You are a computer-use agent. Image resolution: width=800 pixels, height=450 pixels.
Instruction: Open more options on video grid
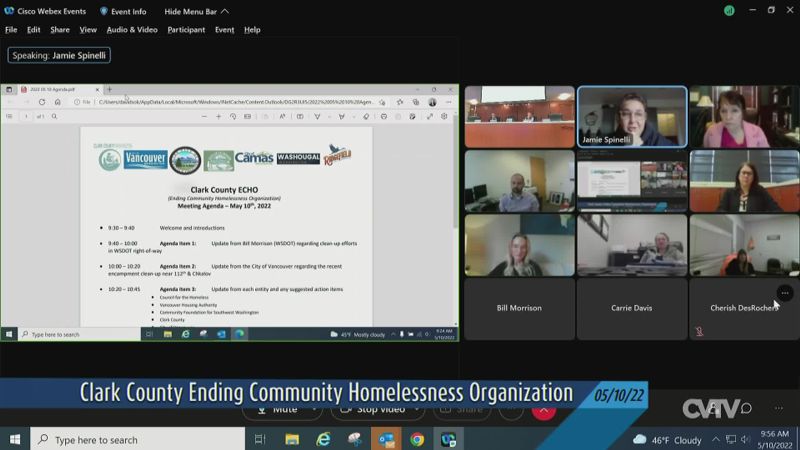(x=785, y=293)
